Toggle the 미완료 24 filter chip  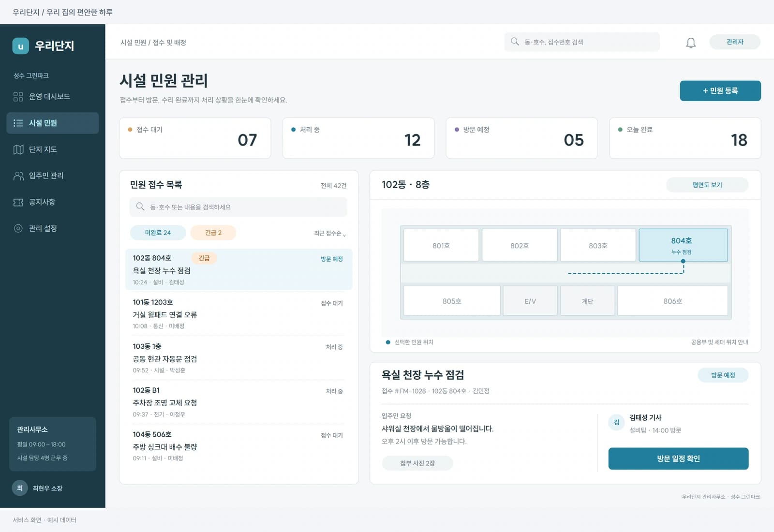point(158,233)
